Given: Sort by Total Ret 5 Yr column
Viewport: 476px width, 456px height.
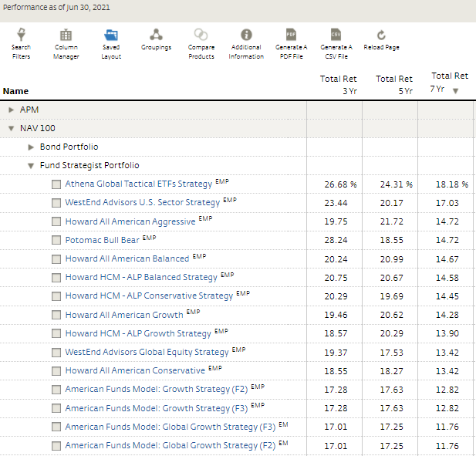Looking at the screenshot, I should tap(394, 85).
